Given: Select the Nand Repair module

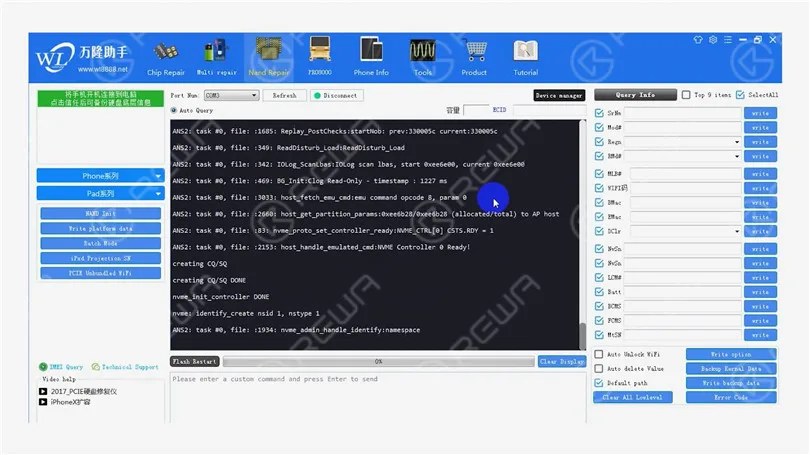Looking at the screenshot, I should tap(269, 59).
